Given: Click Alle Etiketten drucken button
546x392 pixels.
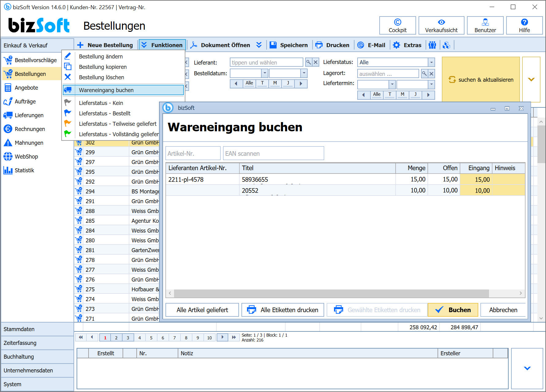Looking at the screenshot, I should click(282, 310).
